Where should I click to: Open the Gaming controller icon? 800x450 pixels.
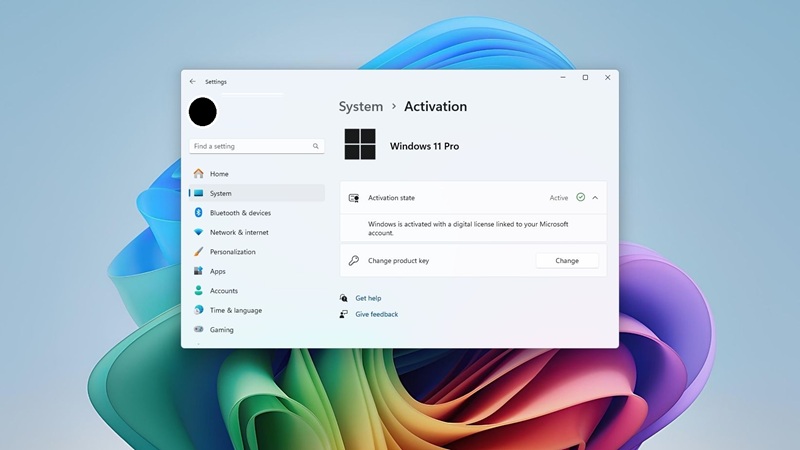pyautogui.click(x=198, y=329)
